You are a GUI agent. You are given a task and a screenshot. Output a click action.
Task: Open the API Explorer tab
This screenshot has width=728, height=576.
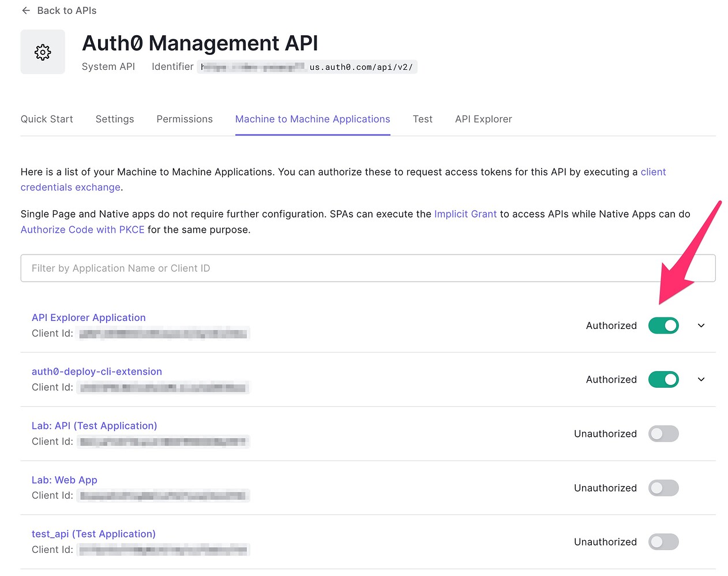click(x=483, y=119)
